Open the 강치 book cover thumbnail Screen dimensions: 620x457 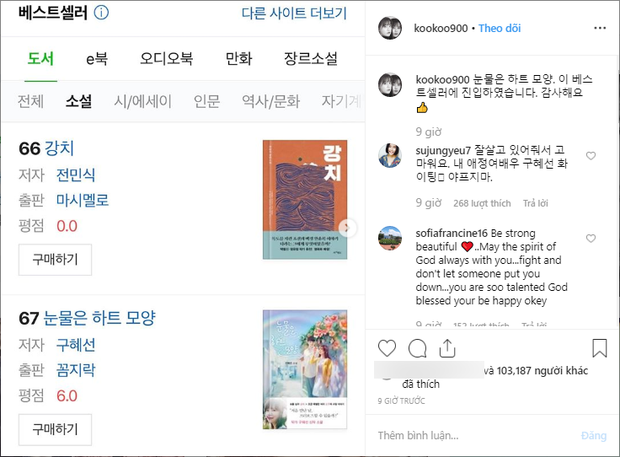(x=305, y=200)
